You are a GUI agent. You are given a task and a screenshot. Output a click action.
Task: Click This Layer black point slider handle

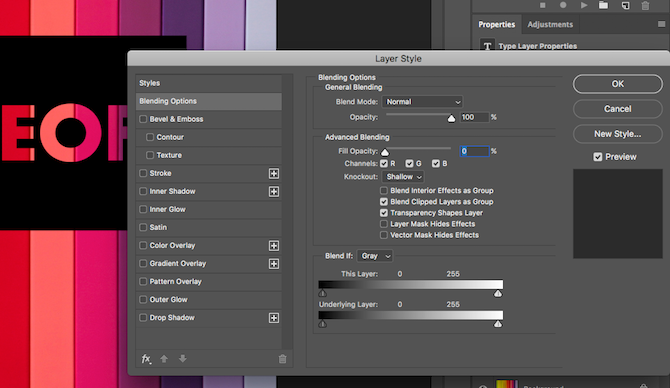[323, 294]
